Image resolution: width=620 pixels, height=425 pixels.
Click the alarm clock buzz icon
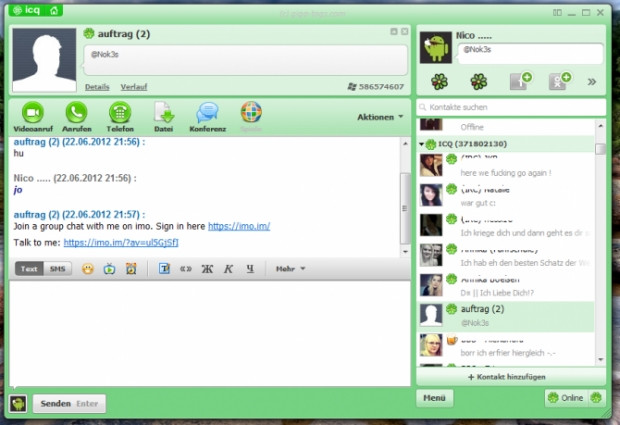click(131, 269)
